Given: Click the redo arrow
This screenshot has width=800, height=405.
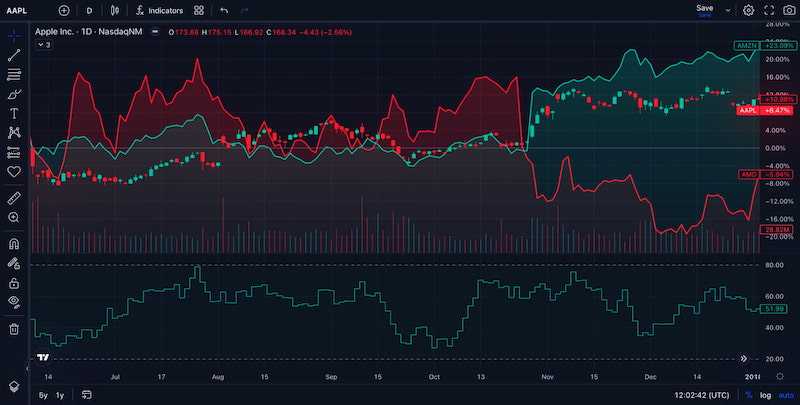Looking at the screenshot, I should [x=244, y=10].
